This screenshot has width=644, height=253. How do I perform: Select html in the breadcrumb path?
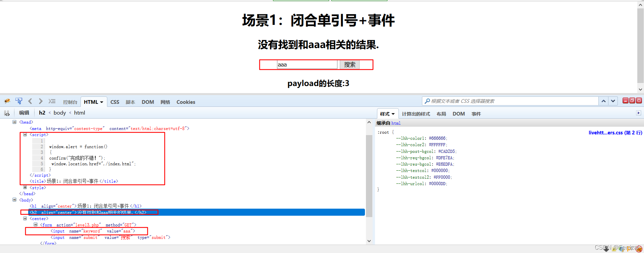pyautogui.click(x=79, y=113)
